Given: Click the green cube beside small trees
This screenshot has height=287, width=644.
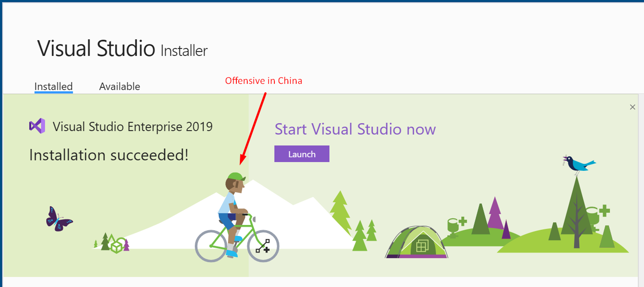Looking at the screenshot, I should tap(117, 245).
